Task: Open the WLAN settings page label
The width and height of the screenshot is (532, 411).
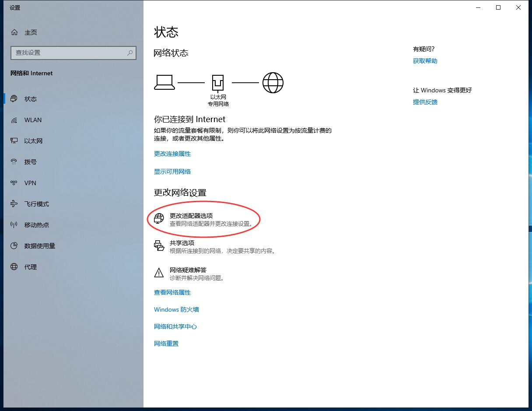Action: tap(33, 120)
